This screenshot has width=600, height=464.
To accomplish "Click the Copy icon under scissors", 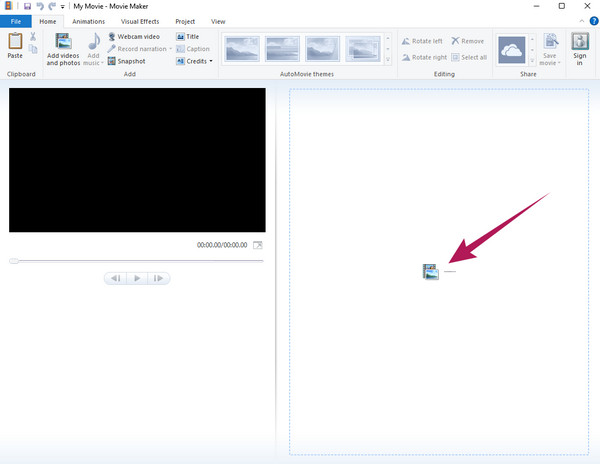I will pyautogui.click(x=33, y=49).
